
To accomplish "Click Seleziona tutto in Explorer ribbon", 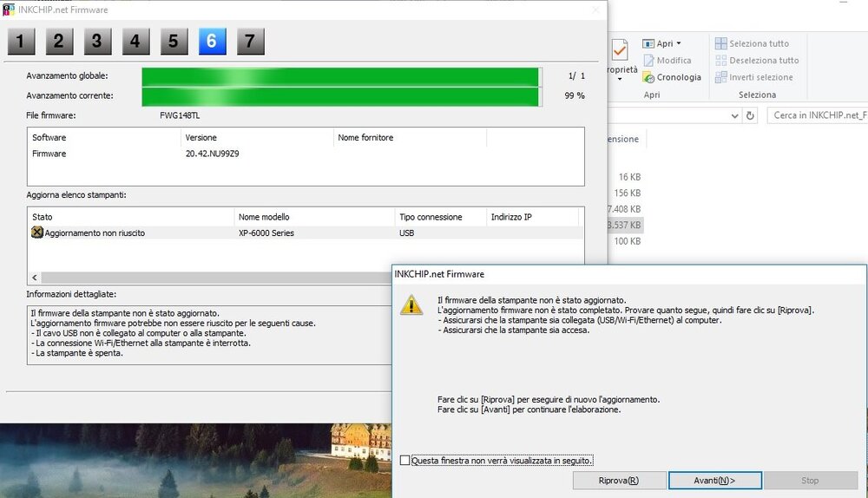I will click(x=759, y=43).
